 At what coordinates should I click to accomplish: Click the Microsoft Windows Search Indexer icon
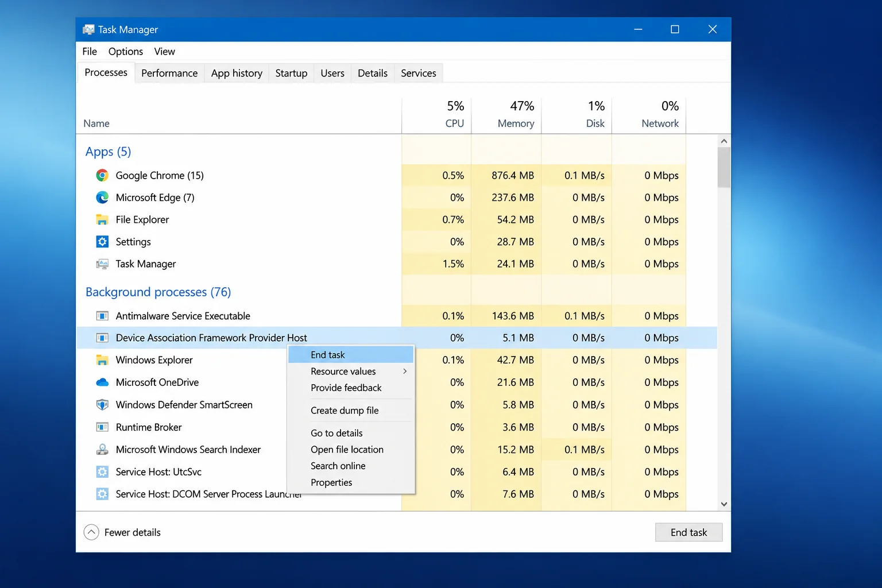pos(102,450)
